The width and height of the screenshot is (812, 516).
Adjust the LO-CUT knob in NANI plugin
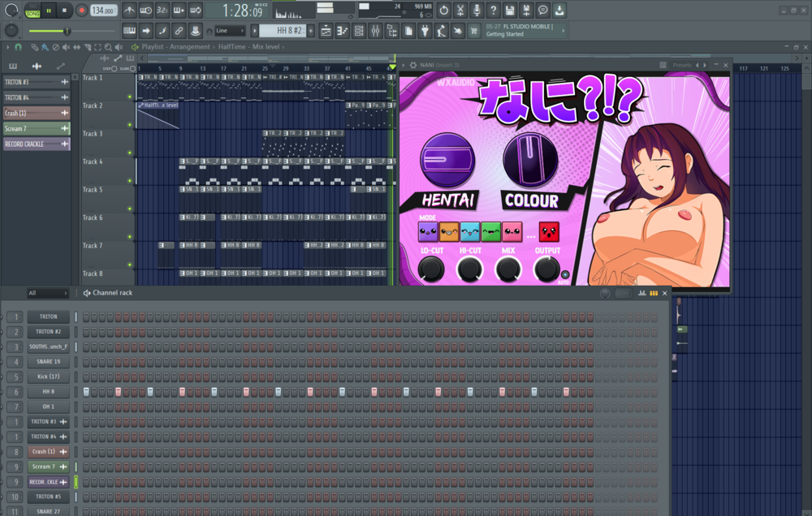point(431,269)
